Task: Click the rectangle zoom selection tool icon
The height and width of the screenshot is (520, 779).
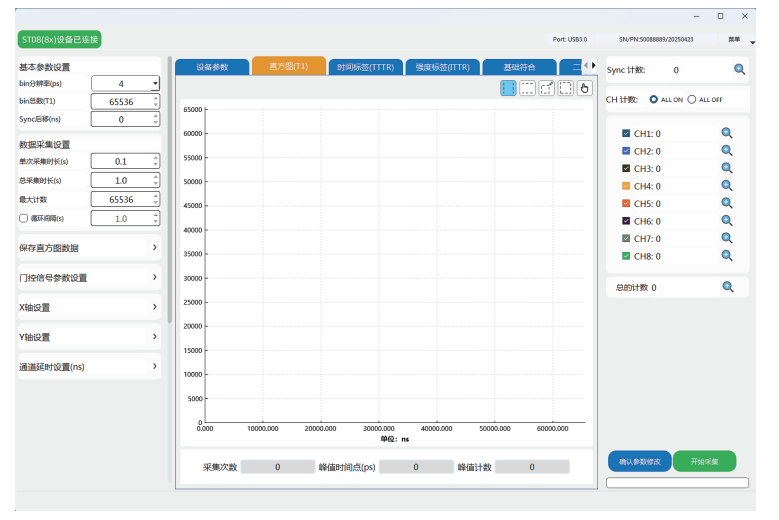Action: [565, 88]
